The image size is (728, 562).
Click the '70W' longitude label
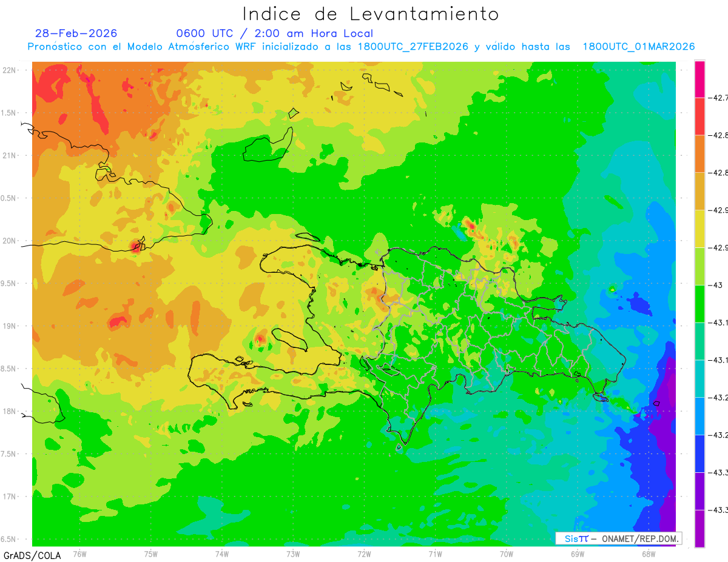coord(506,554)
